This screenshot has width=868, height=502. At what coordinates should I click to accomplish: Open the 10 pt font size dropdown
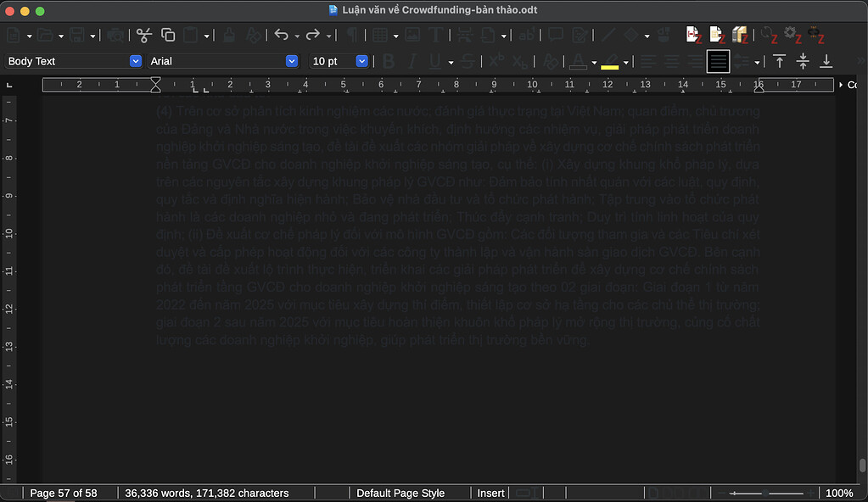coord(361,60)
